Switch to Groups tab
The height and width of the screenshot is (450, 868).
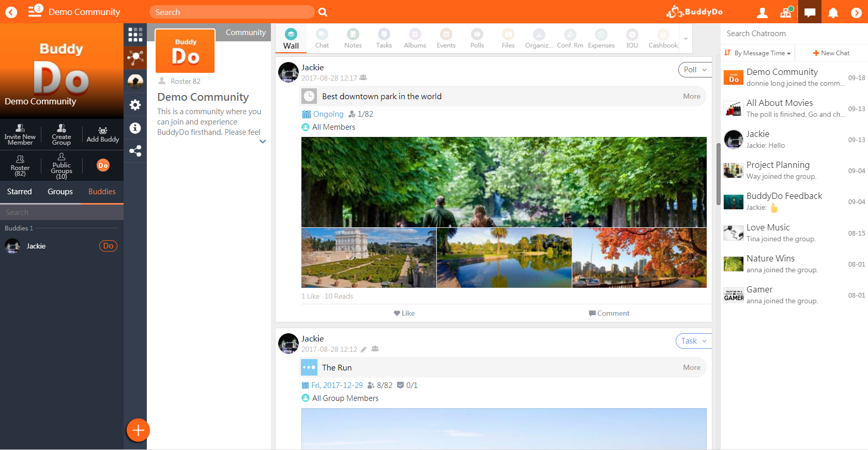60,192
